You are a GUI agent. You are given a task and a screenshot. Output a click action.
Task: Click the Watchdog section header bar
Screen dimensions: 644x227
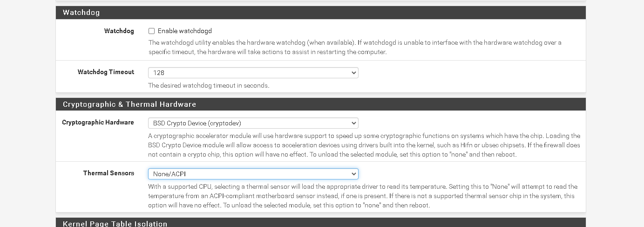[321, 13]
